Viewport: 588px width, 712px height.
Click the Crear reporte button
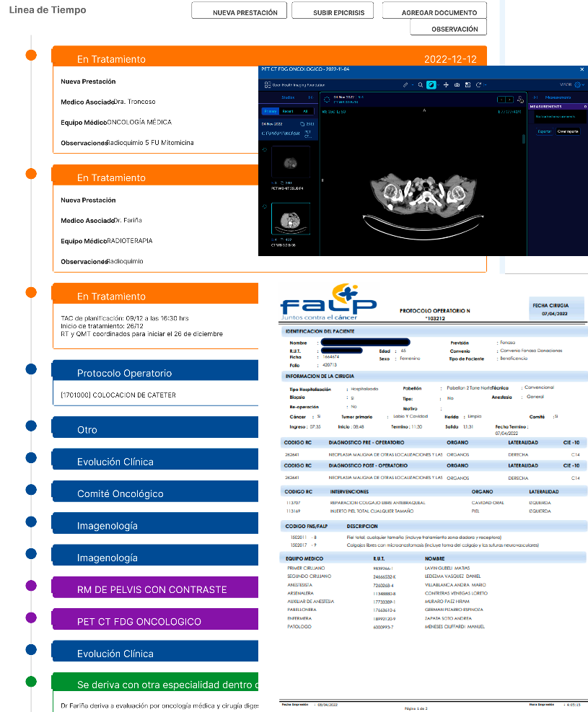[x=568, y=131]
